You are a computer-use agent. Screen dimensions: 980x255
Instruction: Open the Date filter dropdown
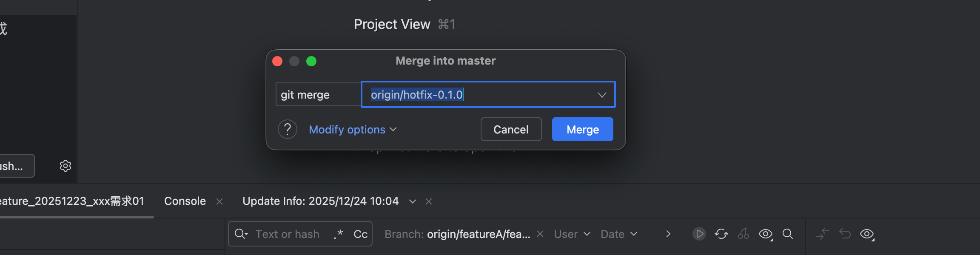click(618, 234)
